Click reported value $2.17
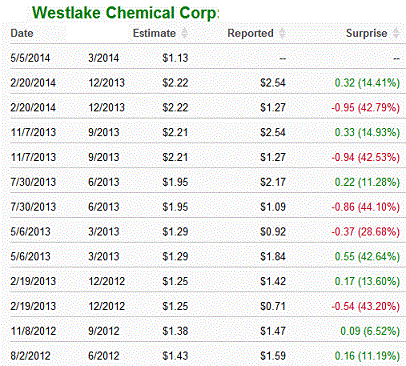 click(x=273, y=182)
